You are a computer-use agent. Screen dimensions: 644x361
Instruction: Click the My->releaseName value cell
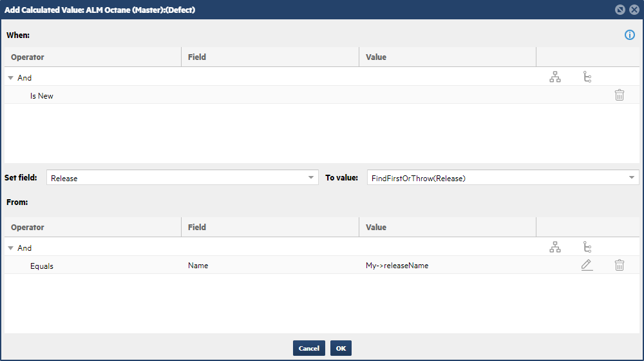point(397,266)
